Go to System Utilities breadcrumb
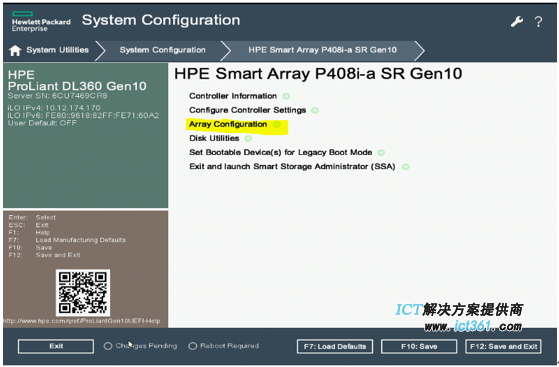 pyautogui.click(x=57, y=50)
